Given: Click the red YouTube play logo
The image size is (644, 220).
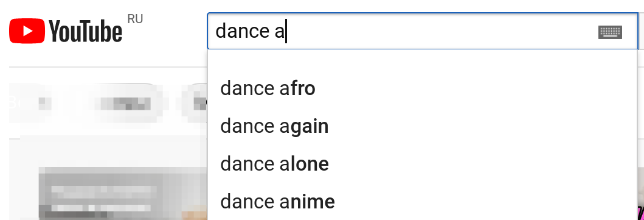Looking at the screenshot, I should pyautogui.click(x=27, y=31).
